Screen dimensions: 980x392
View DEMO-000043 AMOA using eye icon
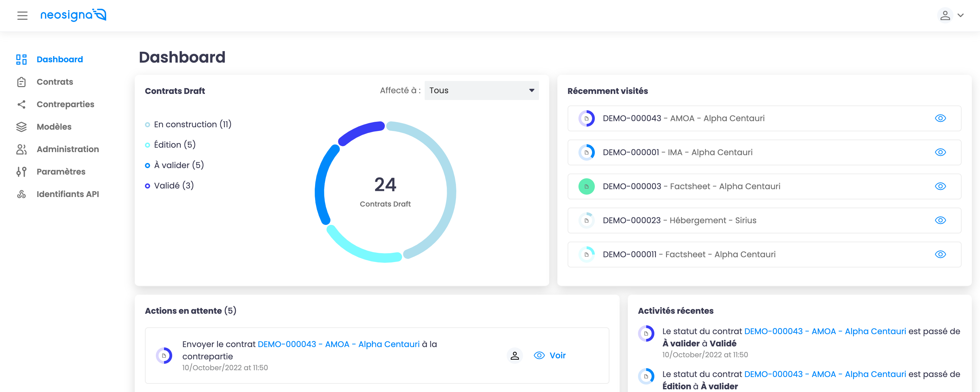(x=940, y=118)
